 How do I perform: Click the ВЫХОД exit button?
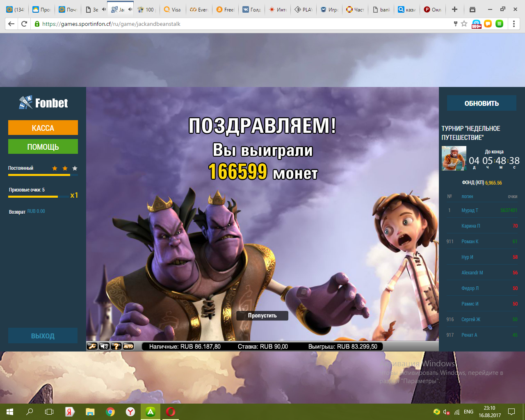click(43, 336)
